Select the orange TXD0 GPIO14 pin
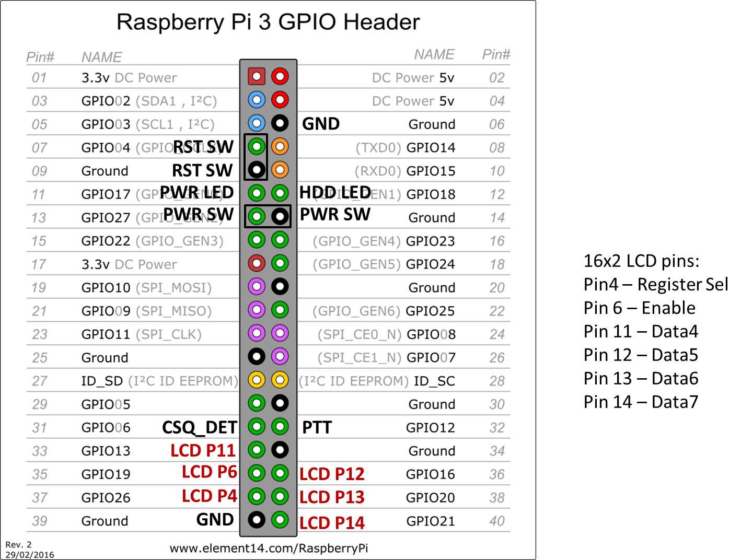Screen dimensions: 741x560 (x=280, y=147)
